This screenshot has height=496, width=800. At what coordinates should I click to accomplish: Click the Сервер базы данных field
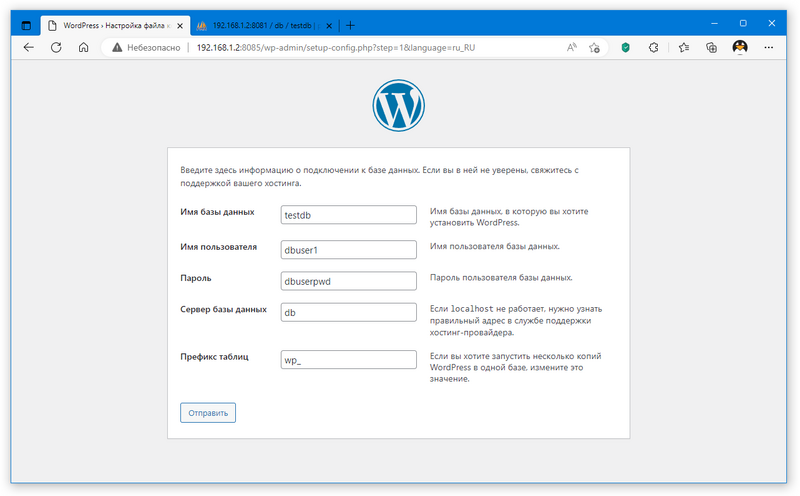point(348,312)
